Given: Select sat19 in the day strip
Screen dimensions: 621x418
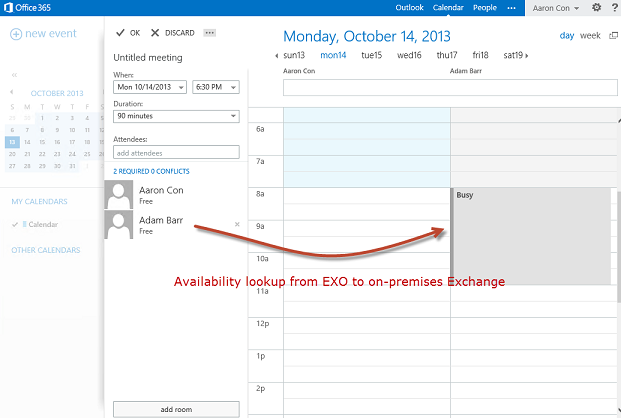Looking at the screenshot, I should tap(513, 55).
